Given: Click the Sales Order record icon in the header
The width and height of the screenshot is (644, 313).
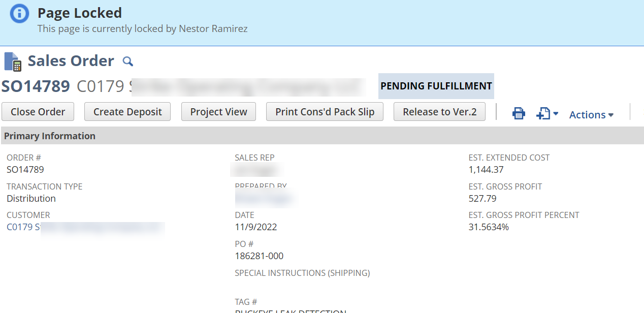Looking at the screenshot, I should (13, 61).
